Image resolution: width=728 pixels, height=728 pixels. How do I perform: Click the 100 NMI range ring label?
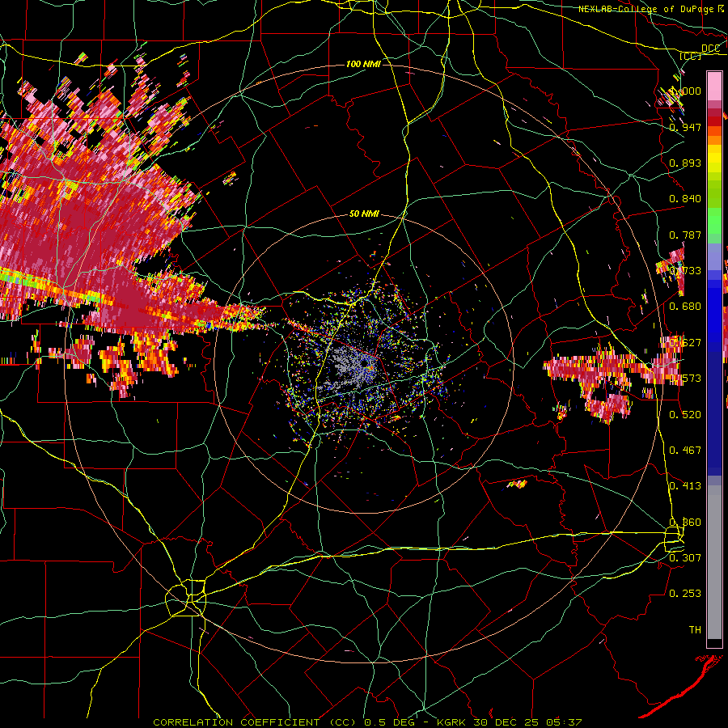[x=363, y=64]
